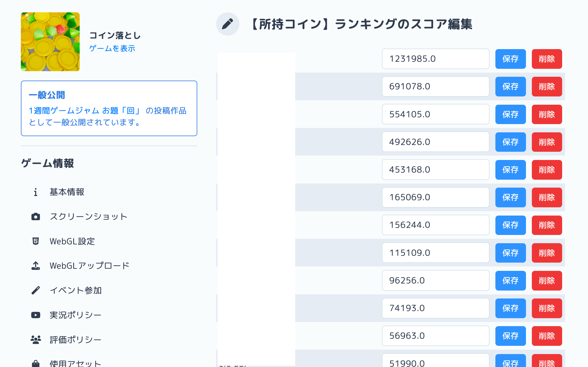Open the スクリーンショット camera icon
This screenshot has width=588, height=367.
point(36,217)
